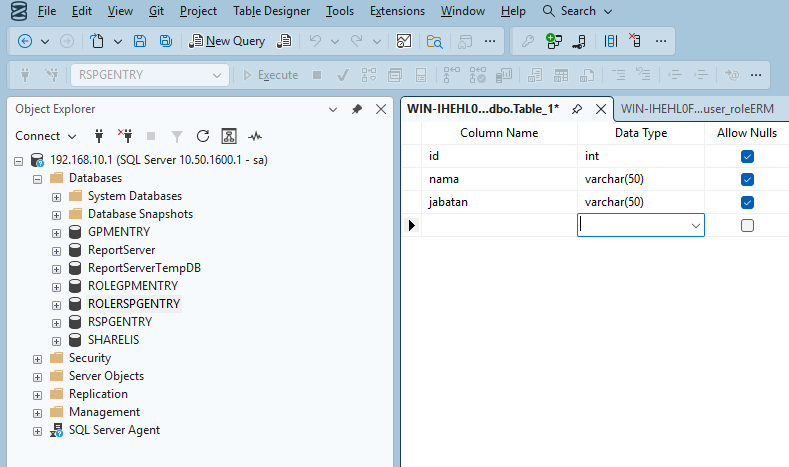
Task: Toggle the Object Explorer pin (auto hide)
Action: click(x=357, y=109)
